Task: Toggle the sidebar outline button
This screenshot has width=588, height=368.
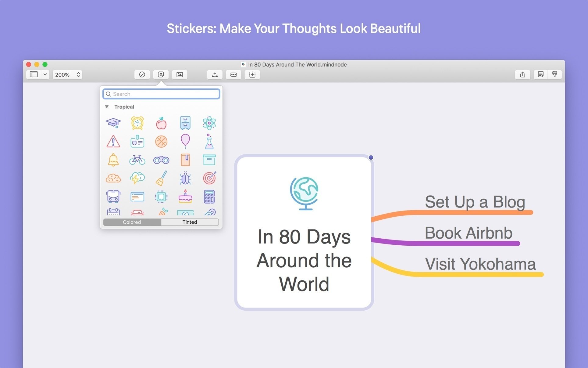Action: tap(34, 74)
